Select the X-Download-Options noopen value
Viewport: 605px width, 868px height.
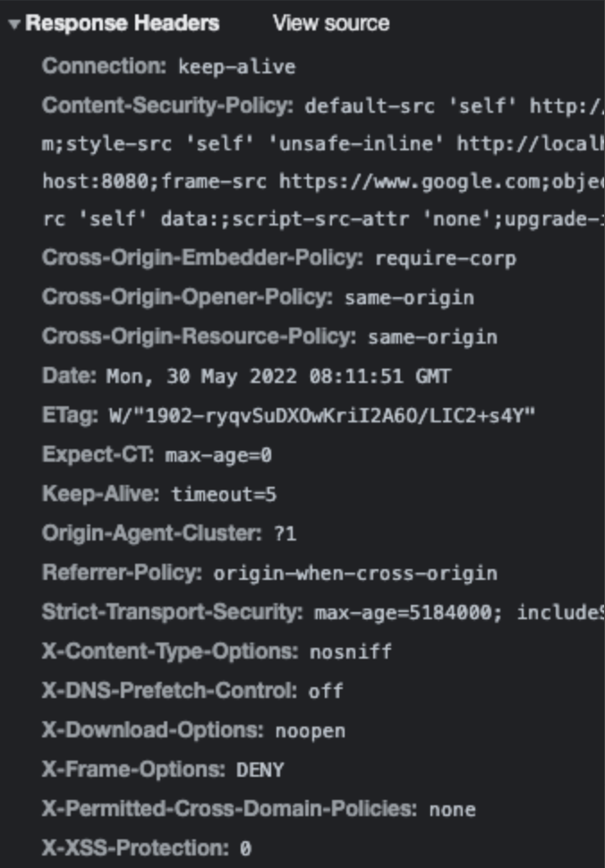tap(310, 730)
